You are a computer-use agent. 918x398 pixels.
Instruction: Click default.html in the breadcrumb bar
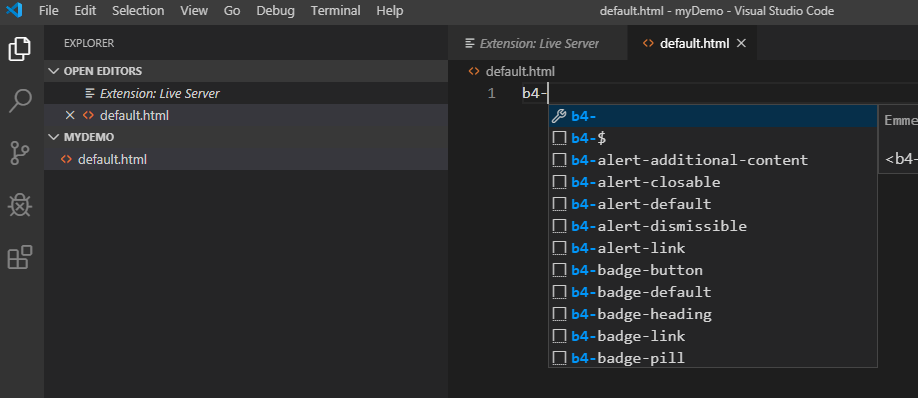tap(520, 71)
